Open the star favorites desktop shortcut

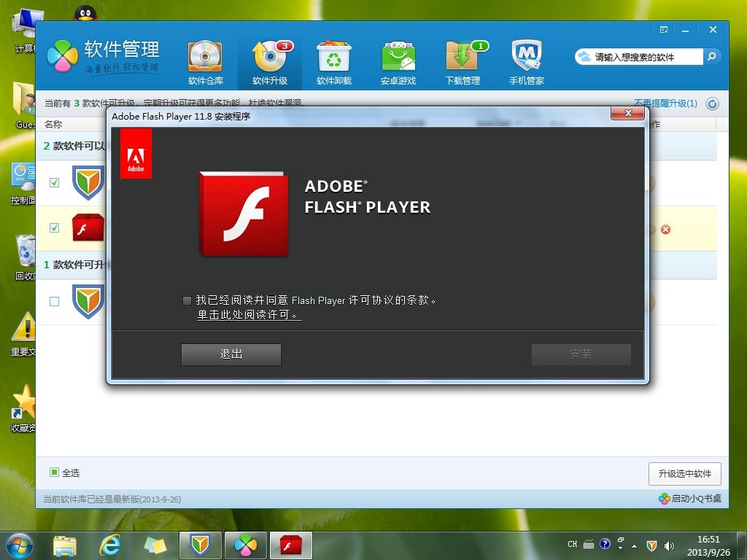pyautogui.click(x=23, y=408)
